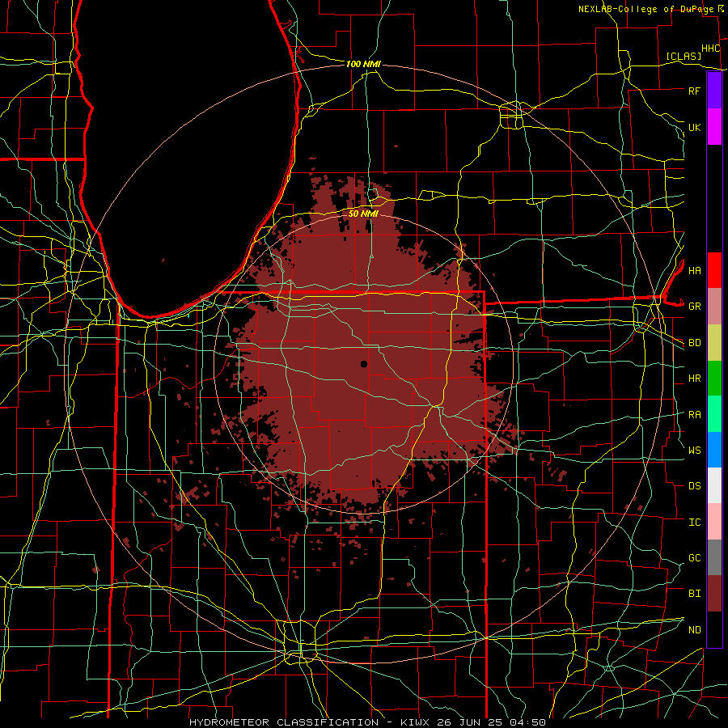Click the "KIWX" radar site identifier
Viewport: 728px width, 728px height.
coord(415,722)
